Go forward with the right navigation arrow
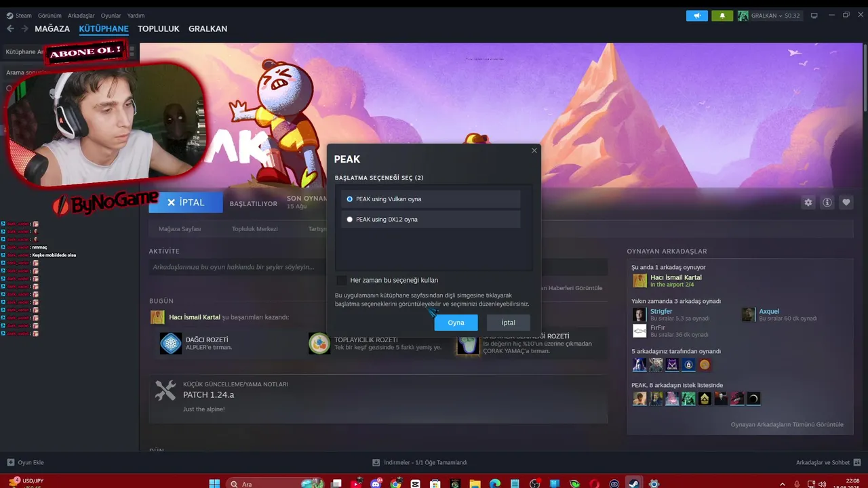 (x=25, y=28)
